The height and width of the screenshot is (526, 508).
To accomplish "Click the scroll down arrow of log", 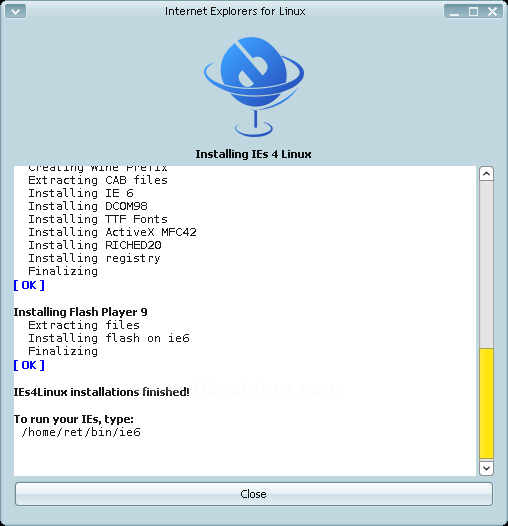I will 486,468.
